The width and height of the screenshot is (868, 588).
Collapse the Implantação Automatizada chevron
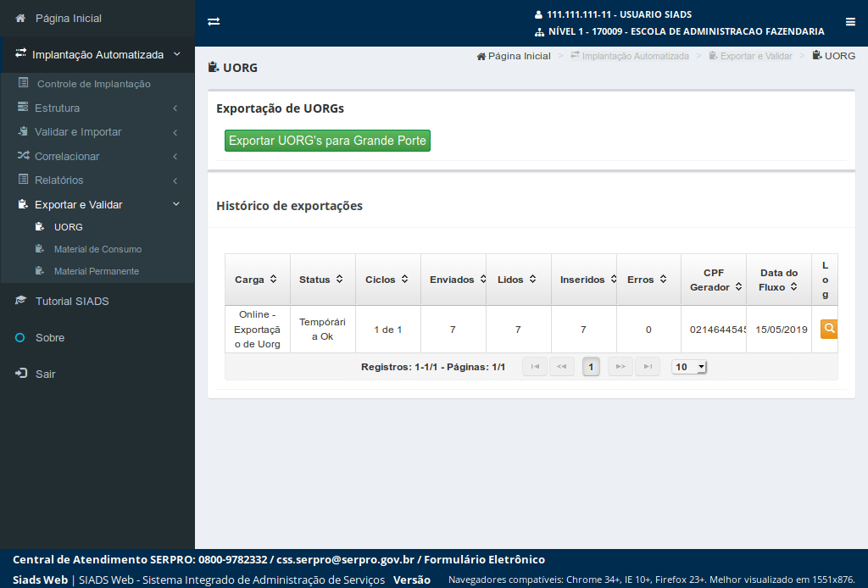click(176, 54)
